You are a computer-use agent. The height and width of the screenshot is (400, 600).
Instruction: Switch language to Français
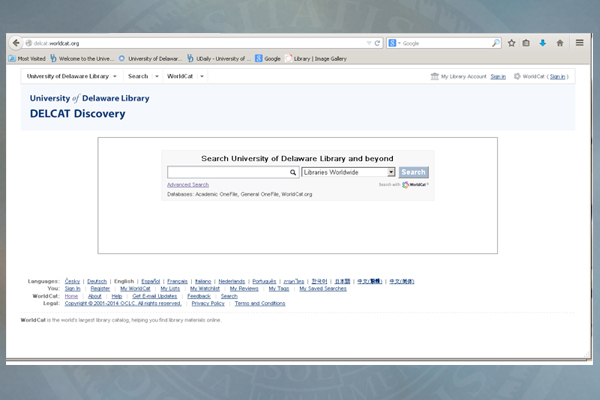click(x=177, y=281)
